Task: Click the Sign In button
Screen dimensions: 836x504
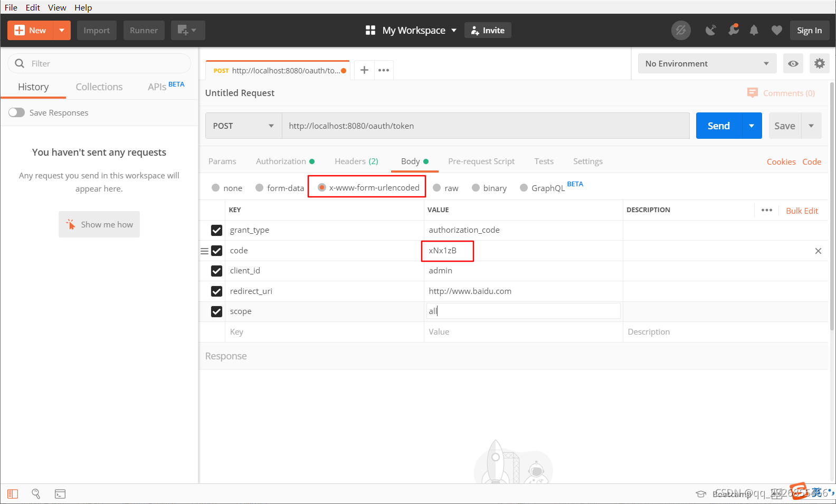Action: pyautogui.click(x=809, y=31)
